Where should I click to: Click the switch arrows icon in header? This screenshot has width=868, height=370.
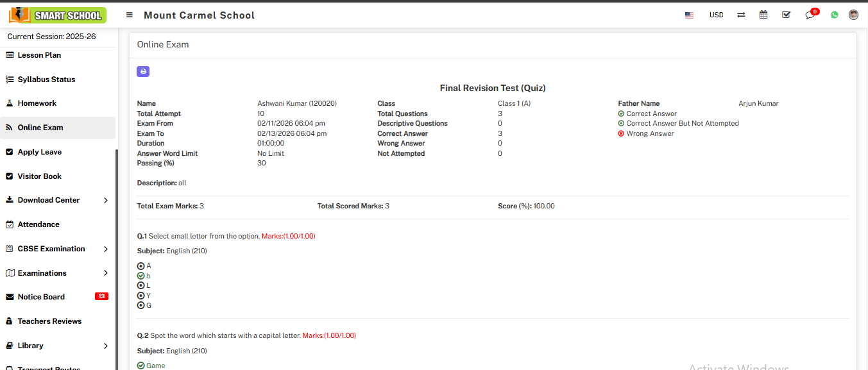(x=741, y=15)
